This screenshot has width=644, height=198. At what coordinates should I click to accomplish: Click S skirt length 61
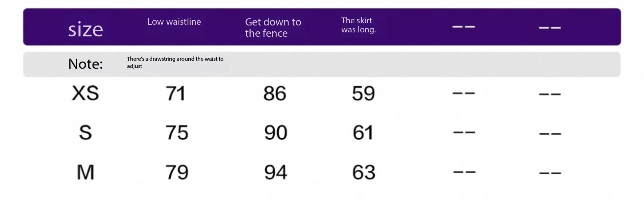coord(363,132)
